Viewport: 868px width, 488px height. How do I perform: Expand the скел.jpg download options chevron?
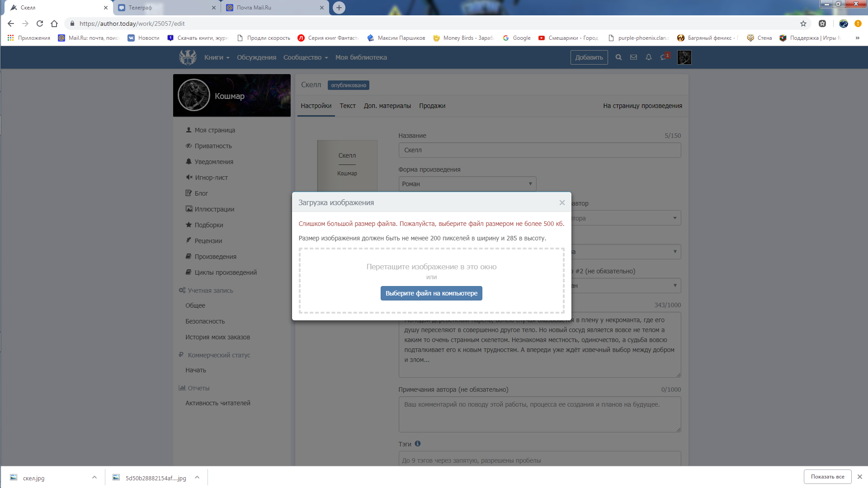pyautogui.click(x=94, y=477)
